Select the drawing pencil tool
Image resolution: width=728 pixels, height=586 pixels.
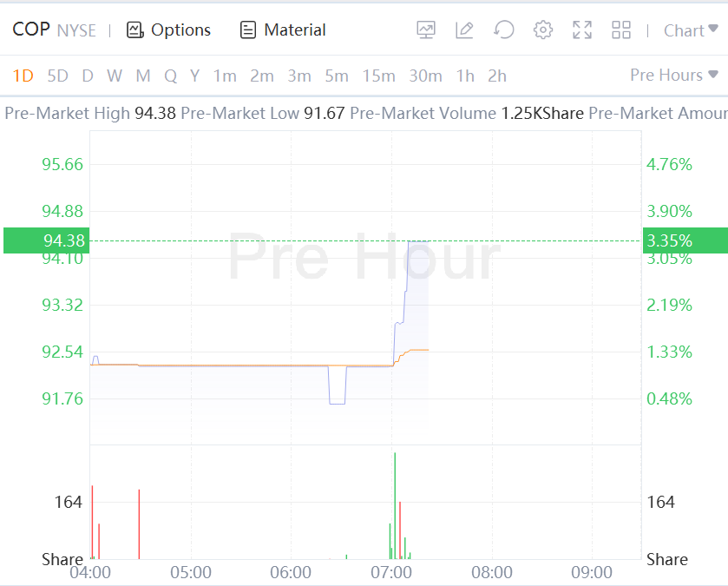click(x=464, y=30)
